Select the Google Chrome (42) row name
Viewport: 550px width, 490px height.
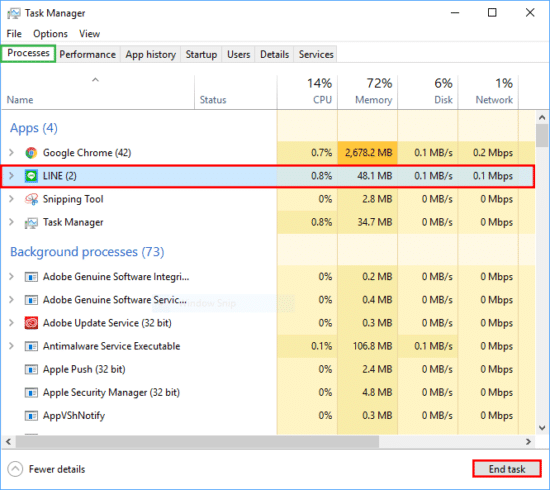87,153
